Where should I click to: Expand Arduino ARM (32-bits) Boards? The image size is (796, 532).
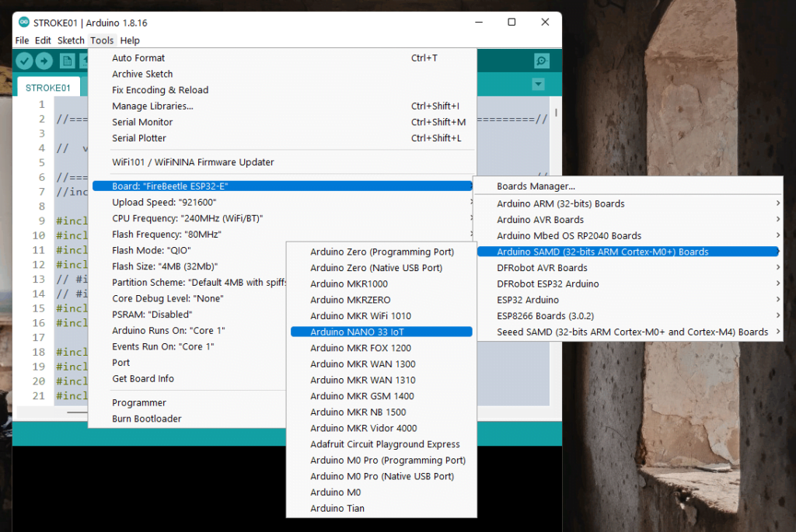pos(630,204)
